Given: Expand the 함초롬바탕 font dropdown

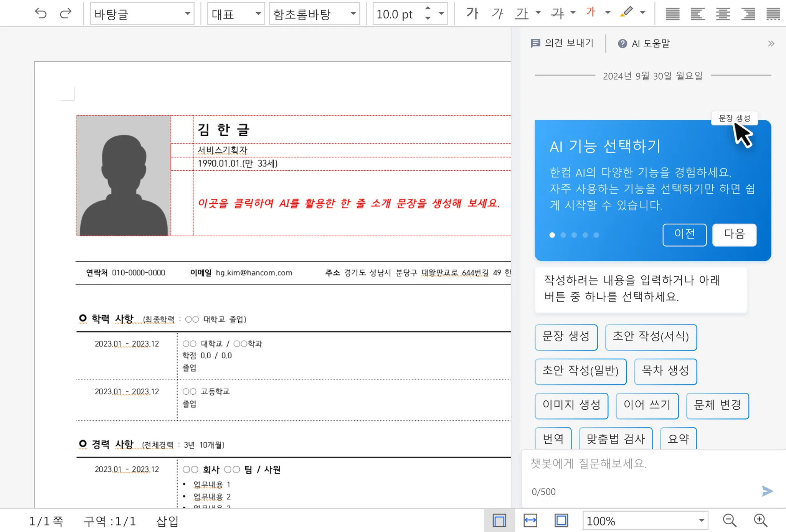Looking at the screenshot, I should click(353, 14).
